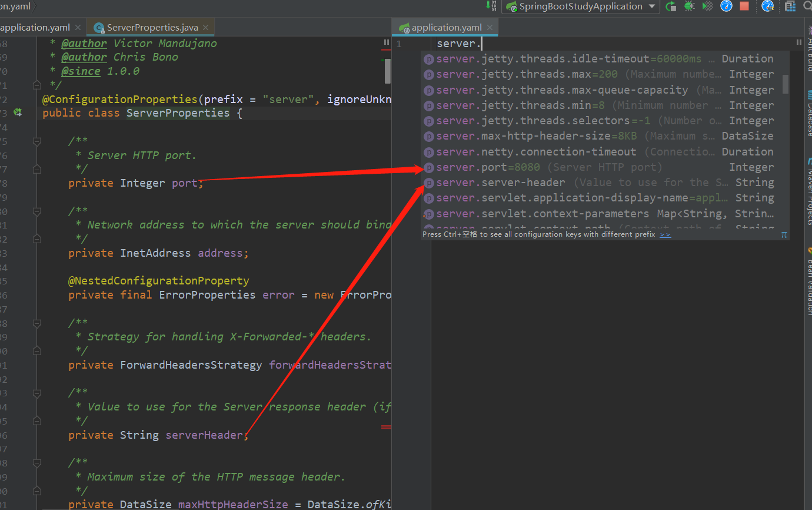
Task: Collapse the 'Strategy for handling X-Forwarded' comment
Action: click(37, 323)
